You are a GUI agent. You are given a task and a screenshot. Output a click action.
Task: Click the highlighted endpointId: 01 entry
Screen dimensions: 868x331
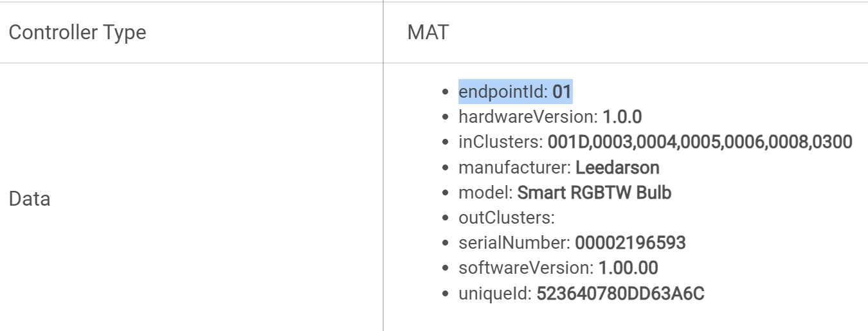[x=515, y=91]
